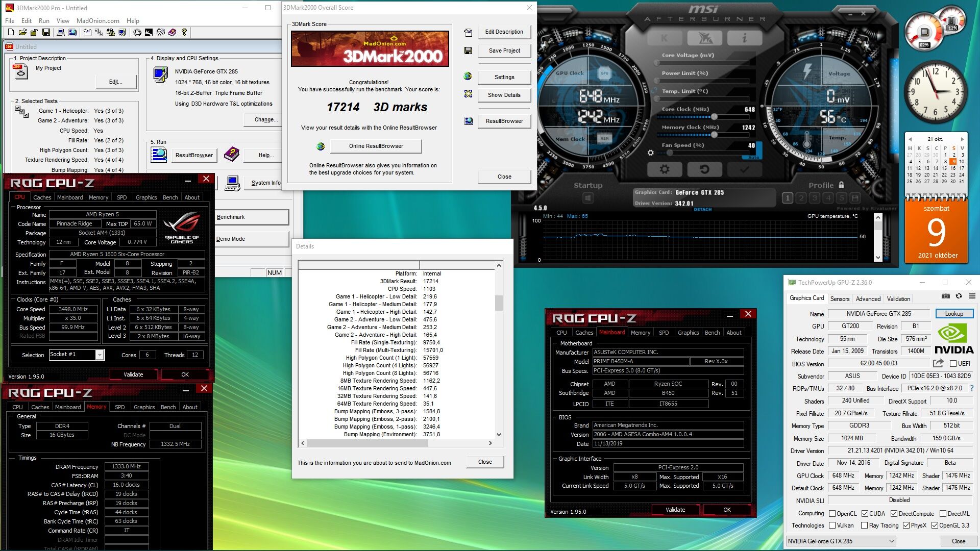This screenshot has height=551, width=980.
Task: Open the SPD tab in Mainboard CPU-Z window
Action: pos(664,333)
